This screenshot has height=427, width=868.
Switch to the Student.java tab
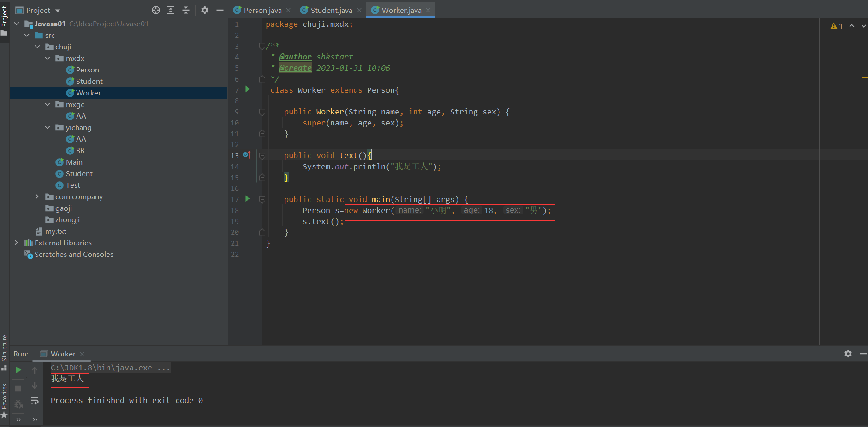(x=331, y=10)
